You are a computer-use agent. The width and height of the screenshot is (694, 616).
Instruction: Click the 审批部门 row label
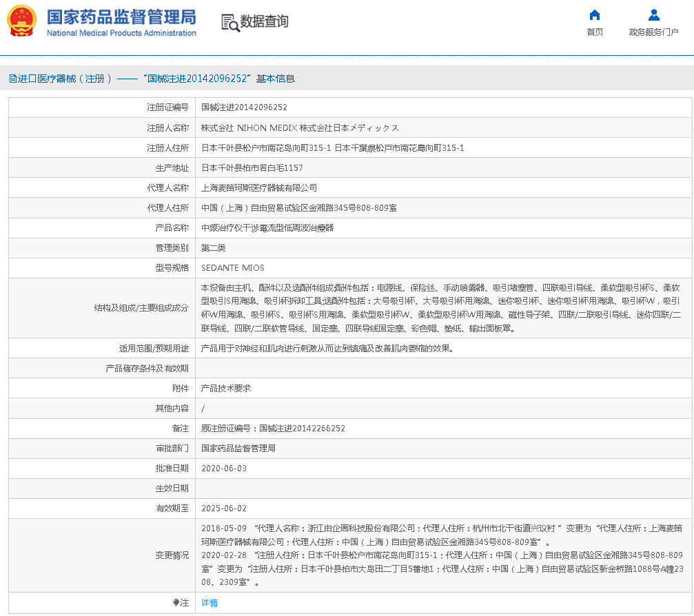tap(172, 449)
